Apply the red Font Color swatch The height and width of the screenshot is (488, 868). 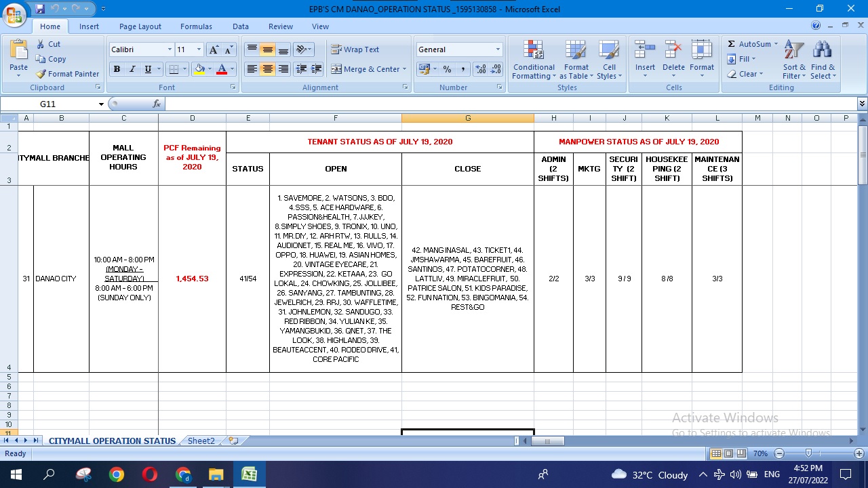[221, 69]
